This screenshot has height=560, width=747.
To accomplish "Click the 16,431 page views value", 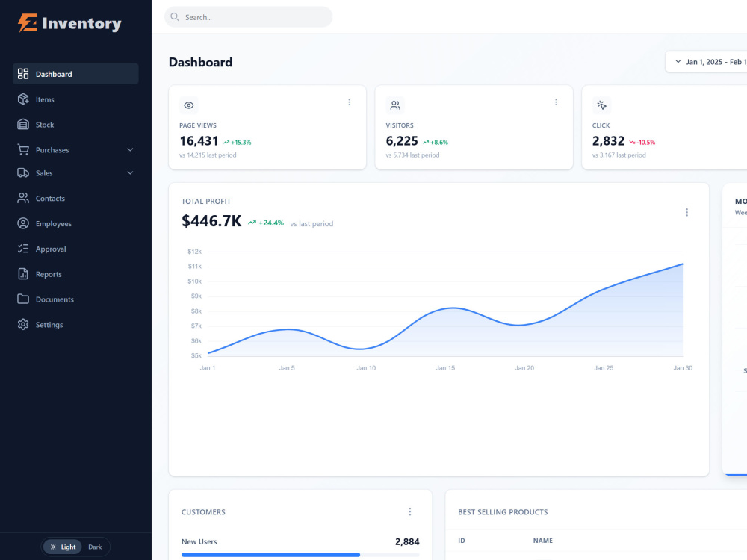I will pos(199,141).
